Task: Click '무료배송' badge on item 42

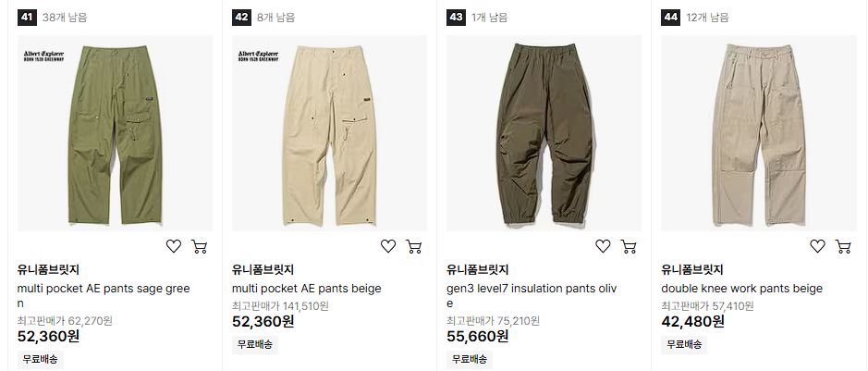Action: 254,344
